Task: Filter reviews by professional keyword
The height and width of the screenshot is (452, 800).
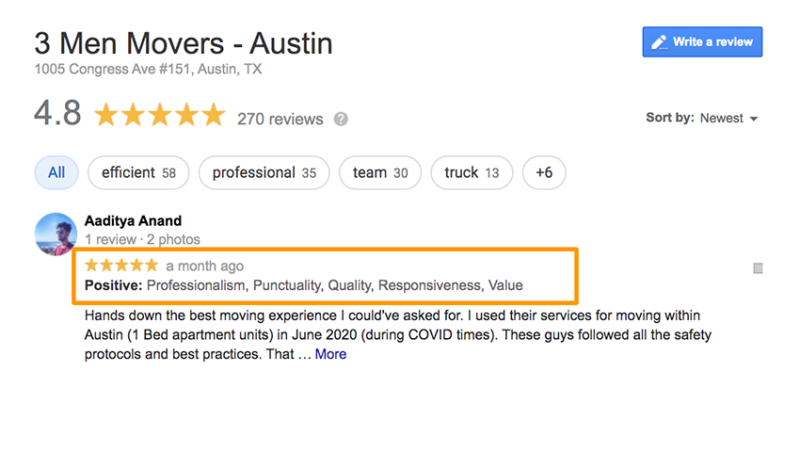Action: coord(264,172)
